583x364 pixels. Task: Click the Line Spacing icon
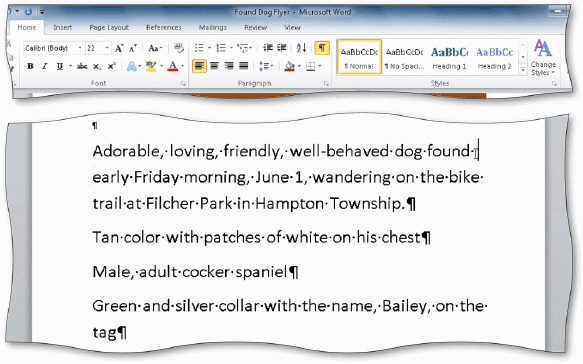[264, 66]
